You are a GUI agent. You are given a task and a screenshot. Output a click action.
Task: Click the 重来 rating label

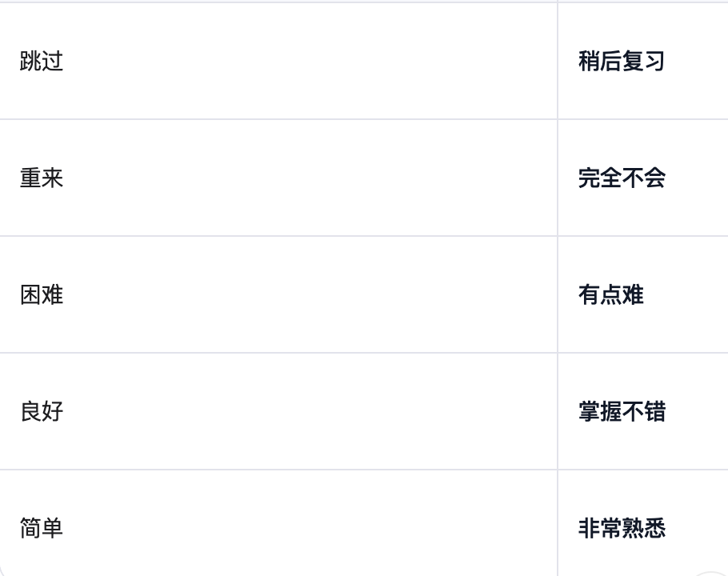pos(42,178)
